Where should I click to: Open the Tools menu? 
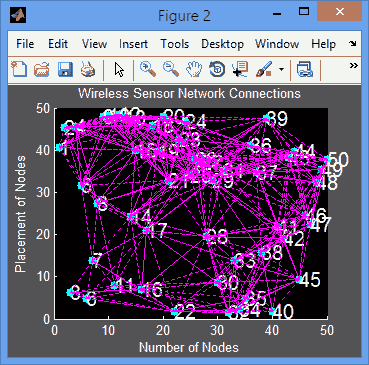175,44
